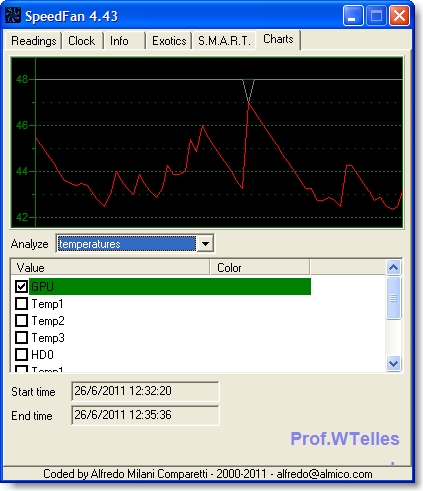Tick the Temp3 checkbox
This screenshot has width=423, height=491.
pos(22,338)
